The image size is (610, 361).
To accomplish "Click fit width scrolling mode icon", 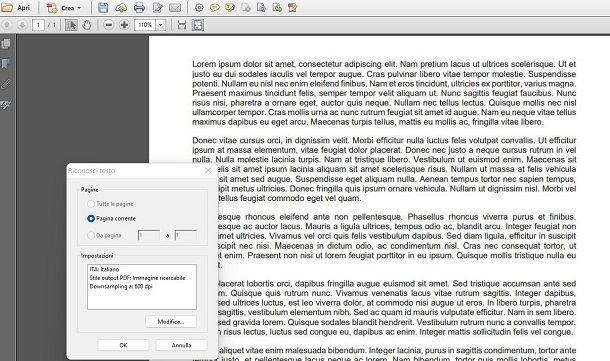I will tap(182, 25).
